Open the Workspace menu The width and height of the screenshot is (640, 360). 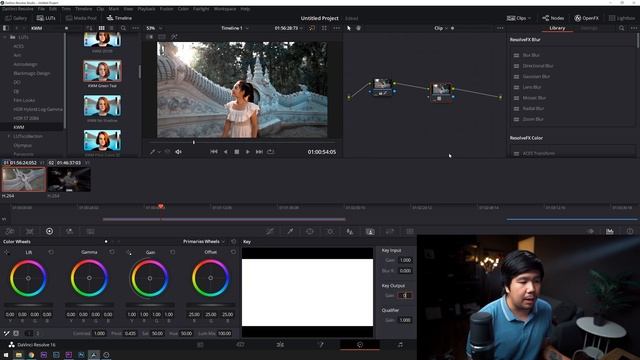pyautogui.click(x=224, y=9)
